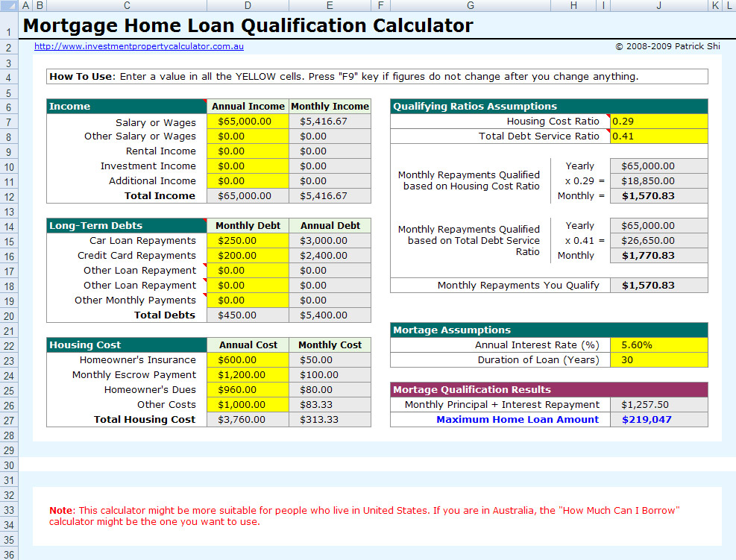Click the red Note about United States users
Screen dimensions: 736x560
point(364,516)
